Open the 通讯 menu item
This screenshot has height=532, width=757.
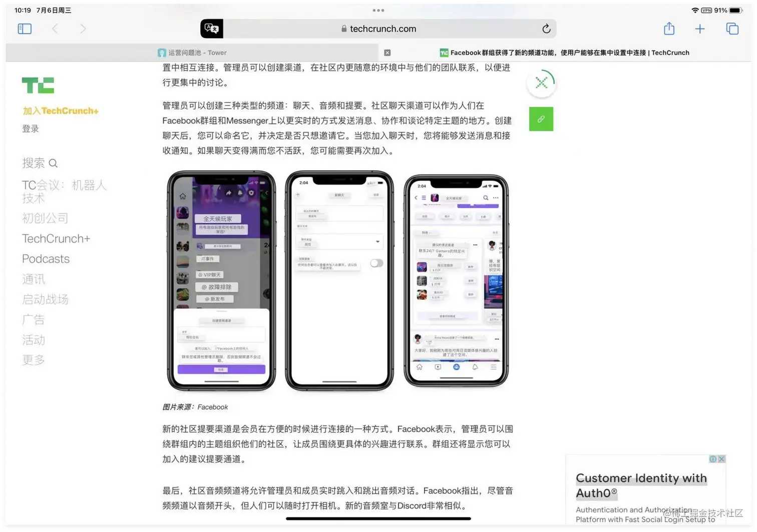[x=34, y=279]
